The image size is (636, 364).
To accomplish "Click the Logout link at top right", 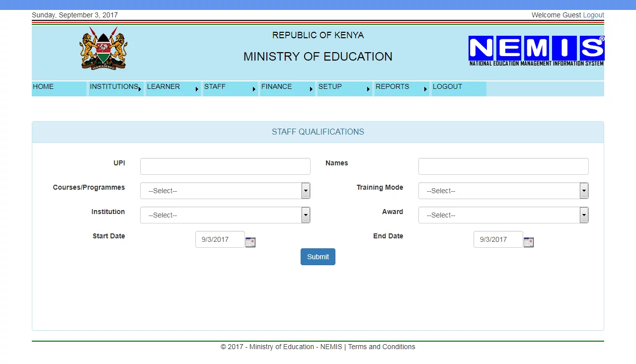I will click(x=593, y=15).
